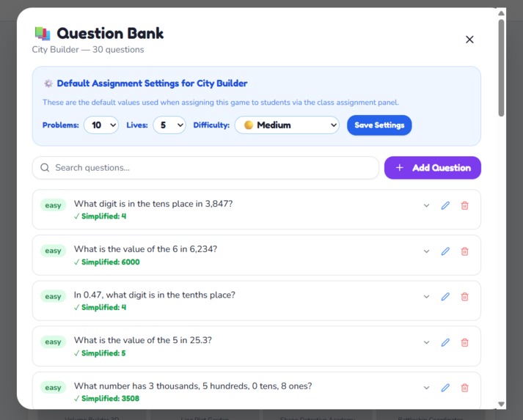Expand the 3 thousands, 5 hundreds question
This screenshot has width=523, height=420.
426,388
